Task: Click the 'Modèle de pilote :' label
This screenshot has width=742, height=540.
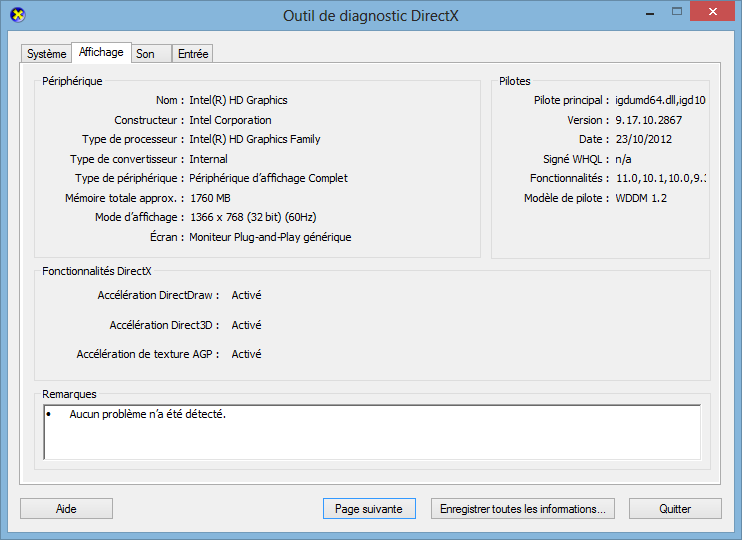Action: 566,198
